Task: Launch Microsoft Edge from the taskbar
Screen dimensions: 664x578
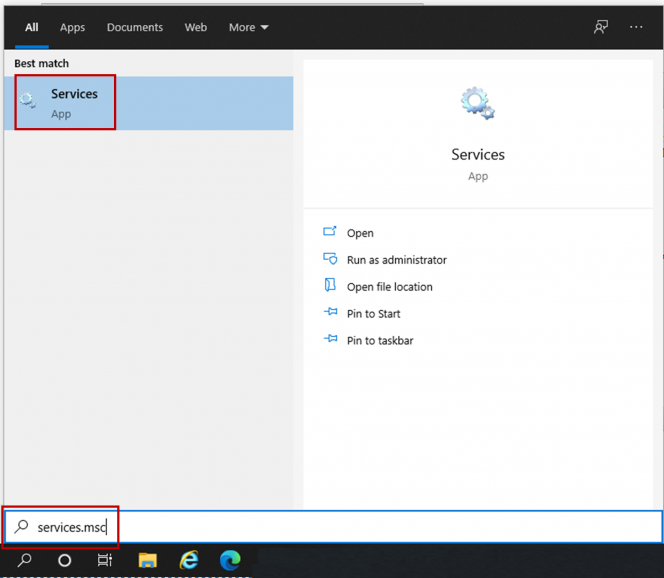Action: pyautogui.click(x=230, y=560)
